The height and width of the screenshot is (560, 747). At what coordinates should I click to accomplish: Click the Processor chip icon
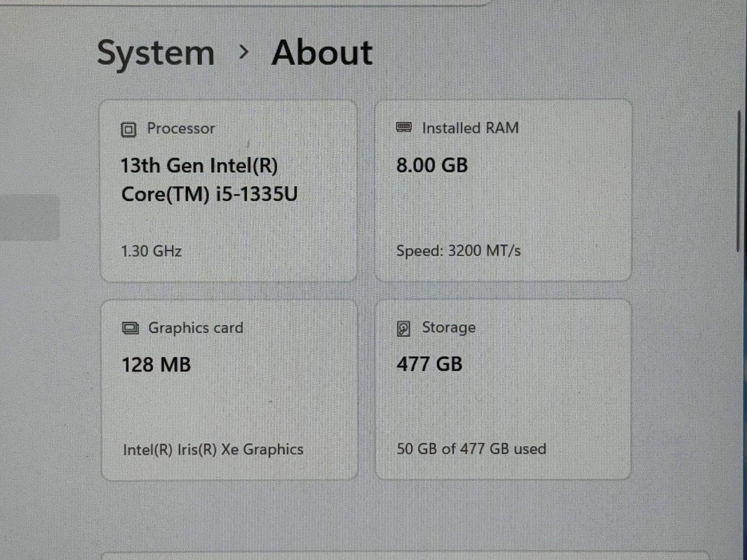[x=128, y=129]
